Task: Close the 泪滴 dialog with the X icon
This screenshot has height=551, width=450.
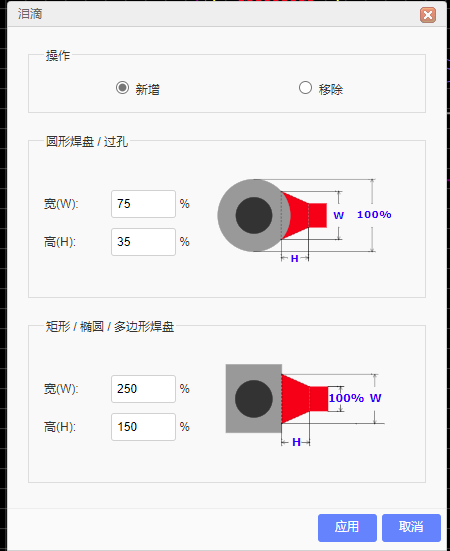Action: [x=428, y=15]
